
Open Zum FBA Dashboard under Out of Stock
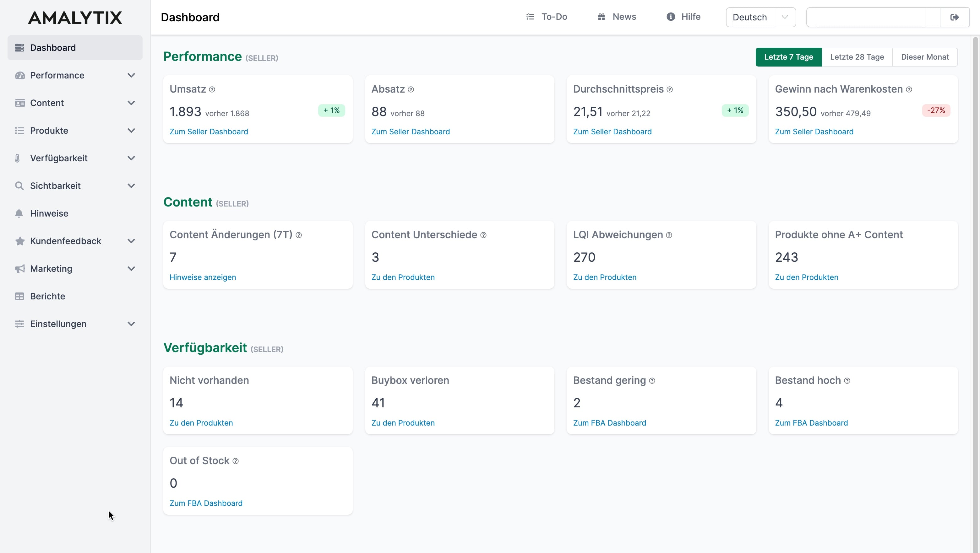pos(206,503)
